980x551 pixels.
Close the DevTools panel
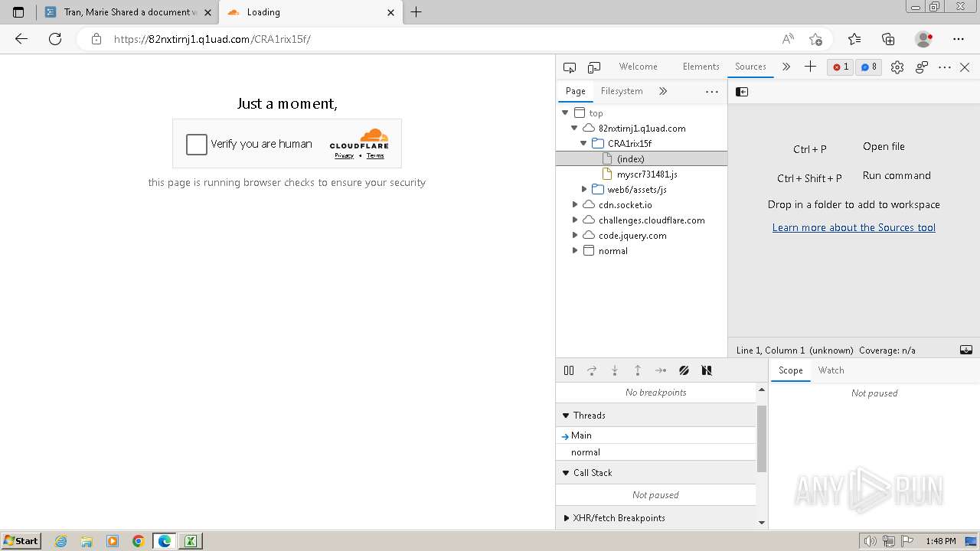pos(965,67)
